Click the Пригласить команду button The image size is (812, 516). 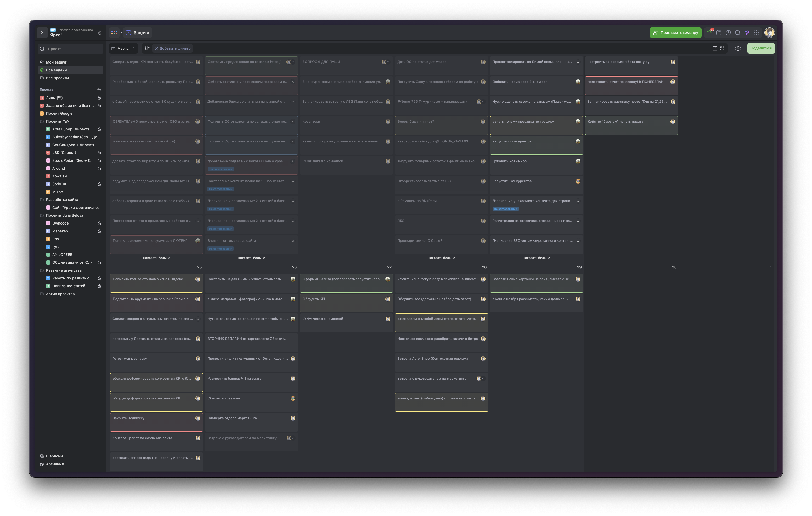coord(675,33)
